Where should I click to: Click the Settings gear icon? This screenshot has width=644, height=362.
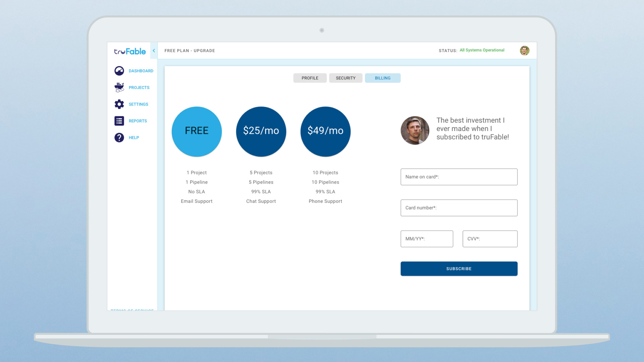(119, 104)
